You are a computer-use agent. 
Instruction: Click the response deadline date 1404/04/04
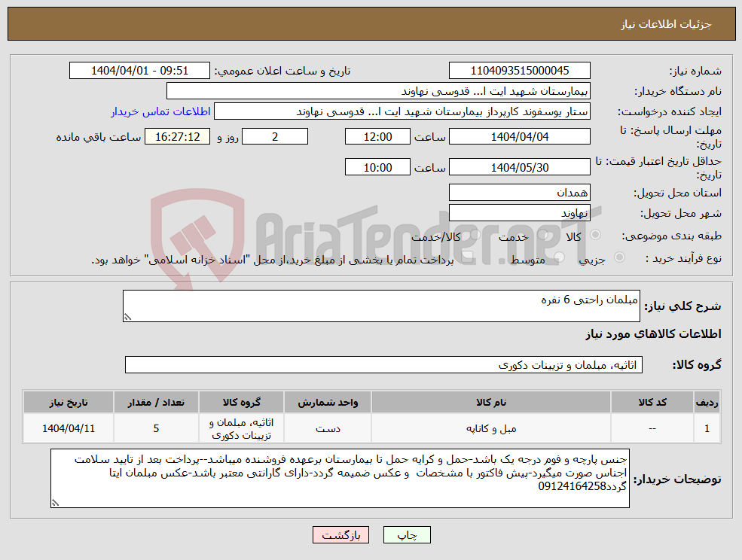(x=520, y=137)
